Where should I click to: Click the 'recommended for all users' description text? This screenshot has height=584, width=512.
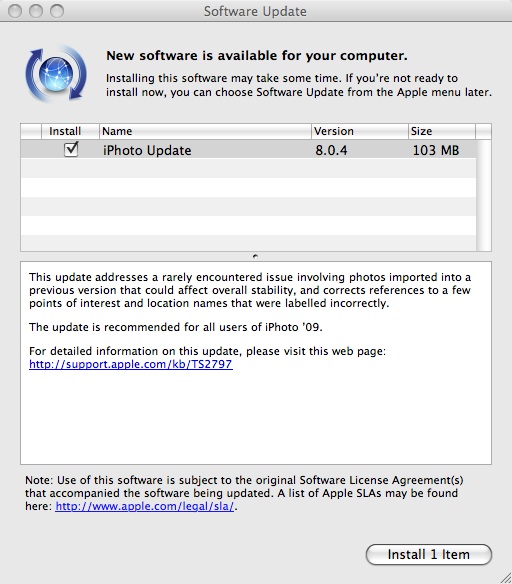point(176,327)
